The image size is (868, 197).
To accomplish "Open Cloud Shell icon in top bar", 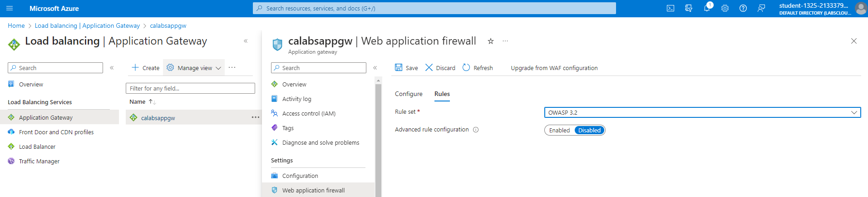I will pyautogui.click(x=670, y=8).
